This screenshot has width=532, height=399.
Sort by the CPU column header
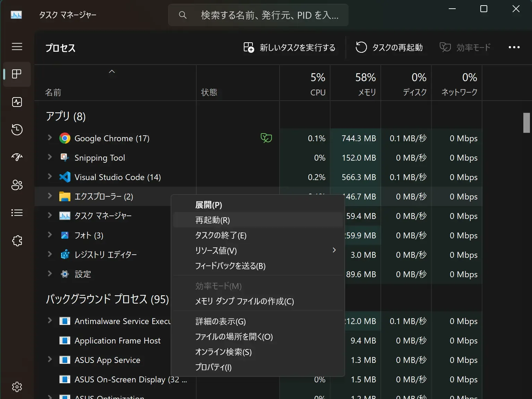click(305, 83)
